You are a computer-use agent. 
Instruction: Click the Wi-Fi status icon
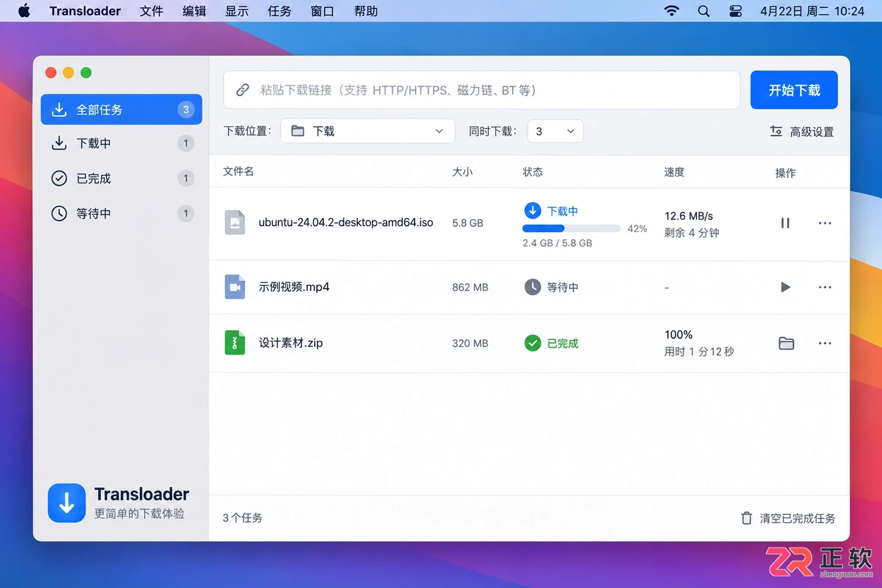pyautogui.click(x=672, y=11)
